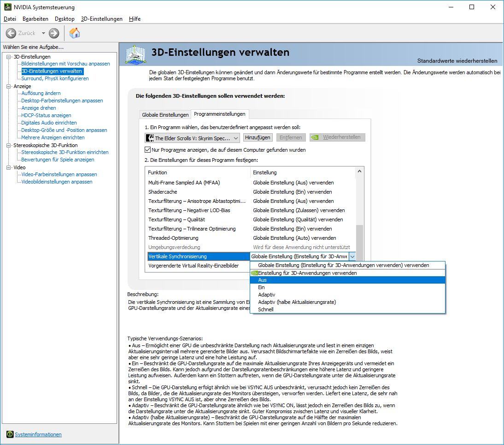
Task: Collapse the Video tree node
Action: click(x=9, y=167)
